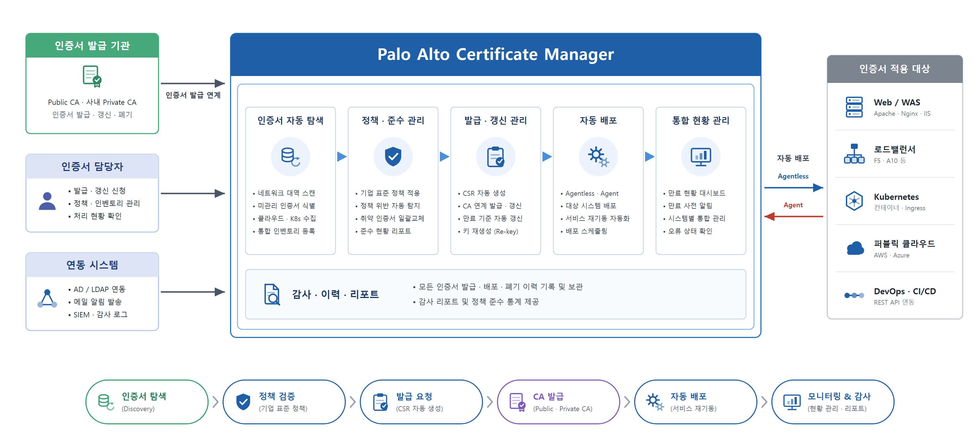Screen dimensions: 980x448
Task: Click the blue triangle between 정책 · 준수 관리 and 발급 · 갱신 관리
Action: (x=444, y=157)
